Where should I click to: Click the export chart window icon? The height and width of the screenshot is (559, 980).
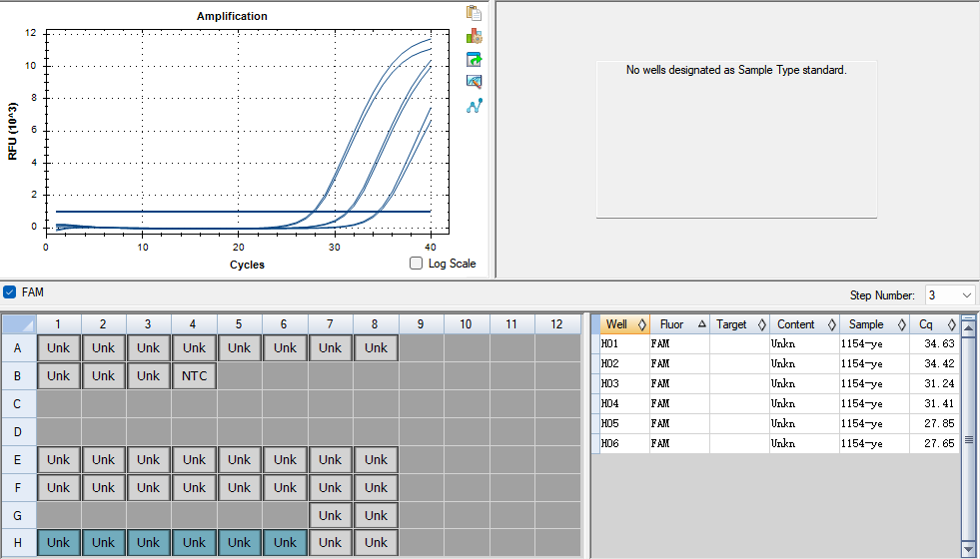pos(474,59)
